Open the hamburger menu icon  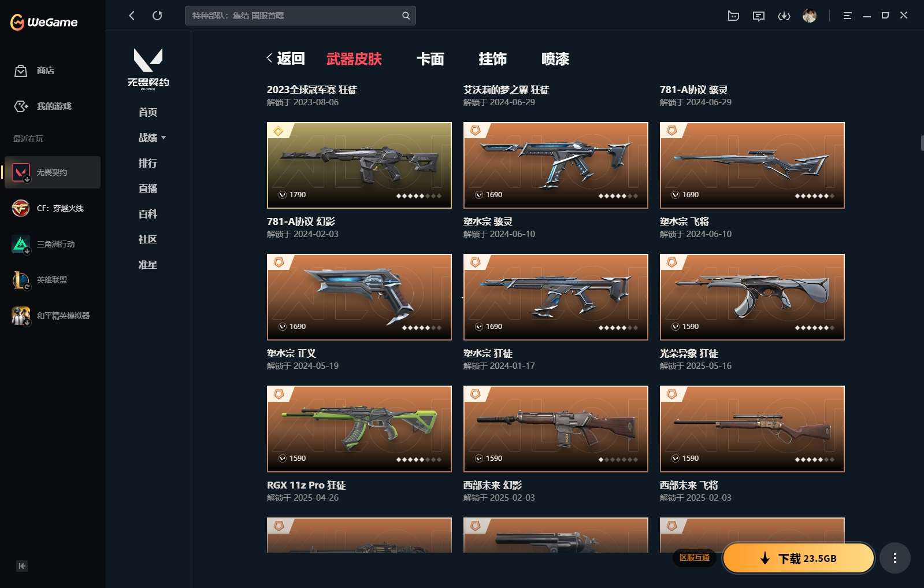tap(847, 16)
